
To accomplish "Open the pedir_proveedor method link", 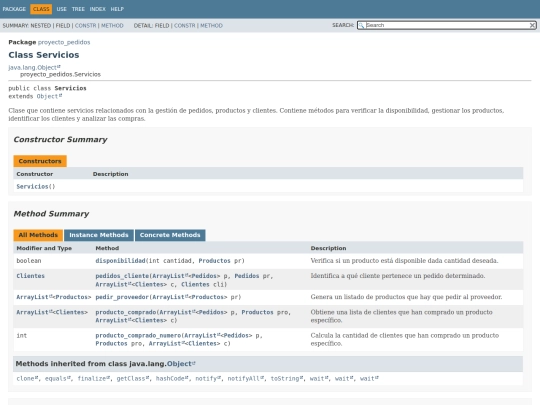I will point(122,297).
